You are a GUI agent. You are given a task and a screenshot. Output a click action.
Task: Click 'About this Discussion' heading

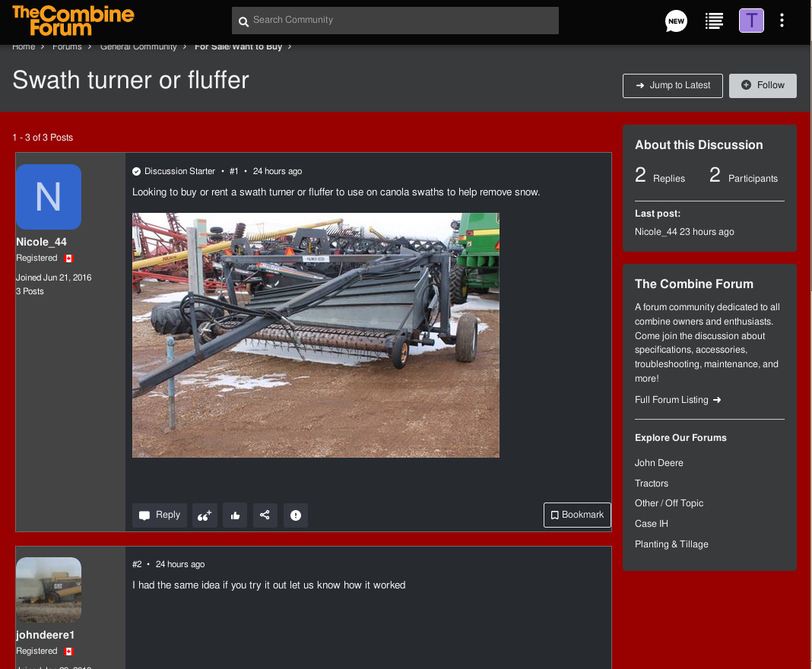[699, 145]
